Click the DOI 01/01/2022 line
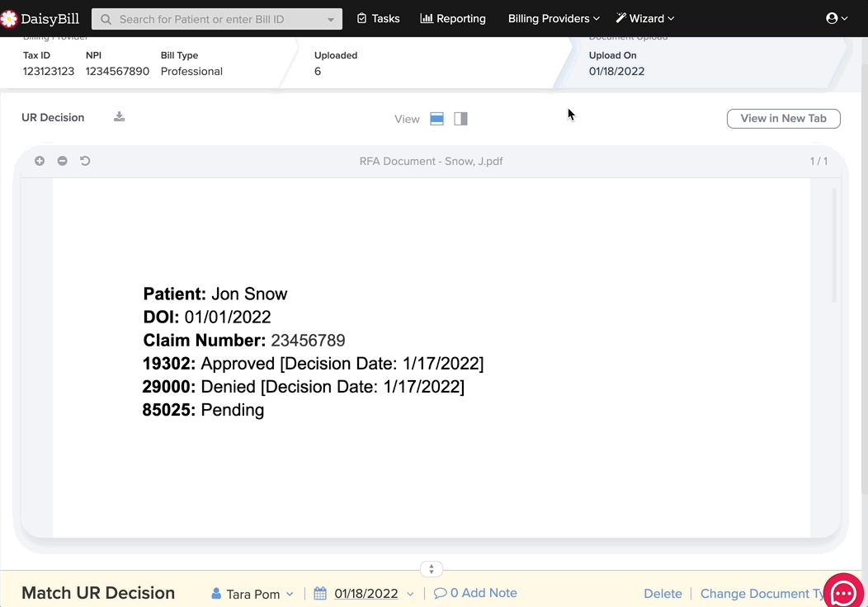 [207, 317]
